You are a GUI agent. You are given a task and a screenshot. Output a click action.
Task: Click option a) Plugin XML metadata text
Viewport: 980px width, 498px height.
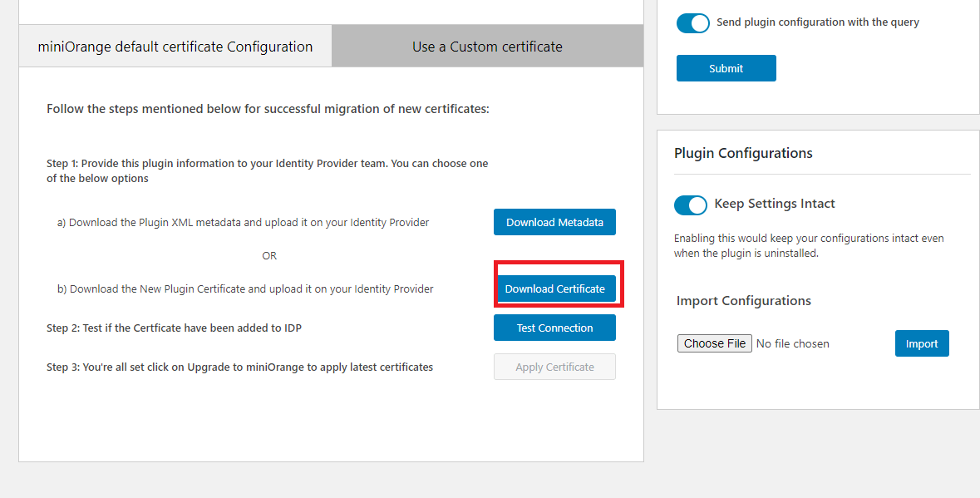243,223
